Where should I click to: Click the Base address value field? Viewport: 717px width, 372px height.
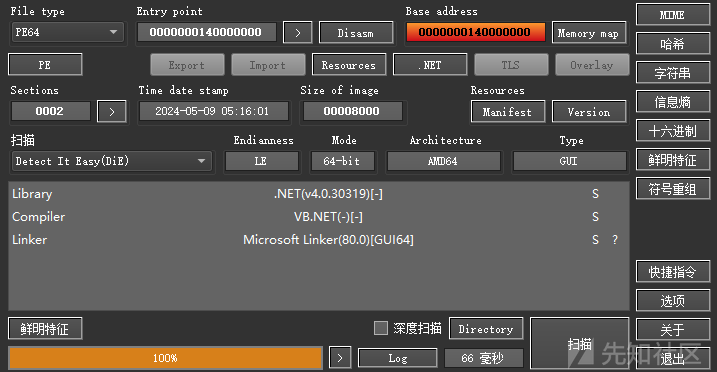pos(476,32)
